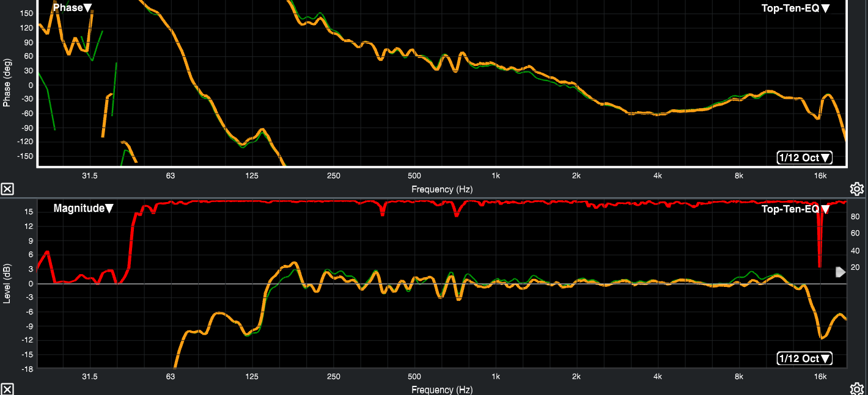Open the Magnitude plot type dropdown
Image resolution: width=868 pixels, height=395 pixels.
(x=83, y=208)
